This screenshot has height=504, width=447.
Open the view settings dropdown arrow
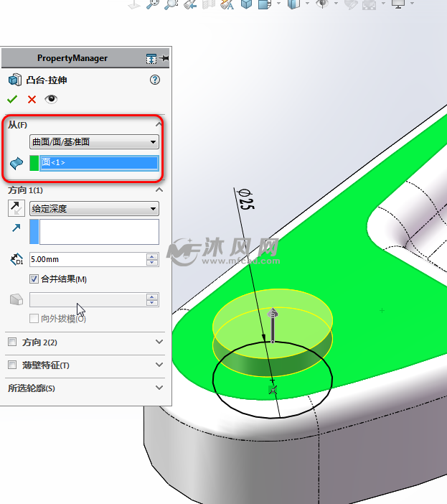(412, 3)
